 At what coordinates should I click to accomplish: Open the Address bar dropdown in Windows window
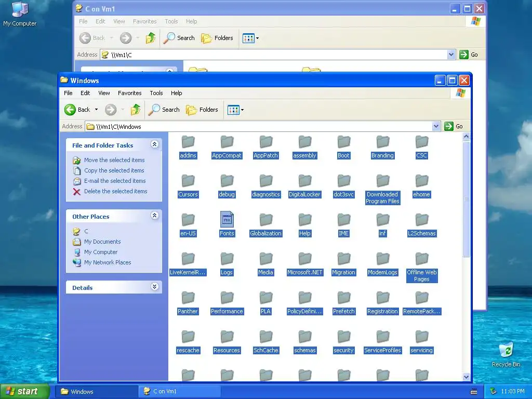[x=436, y=127]
